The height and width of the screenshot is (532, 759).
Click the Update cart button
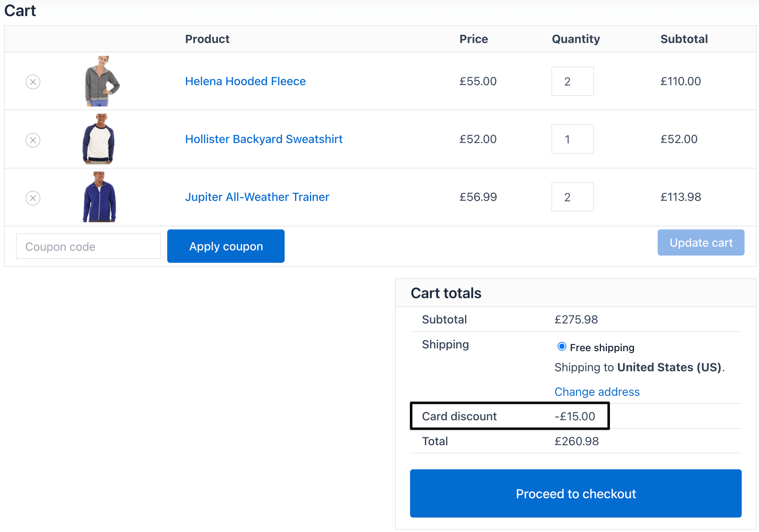tap(701, 243)
